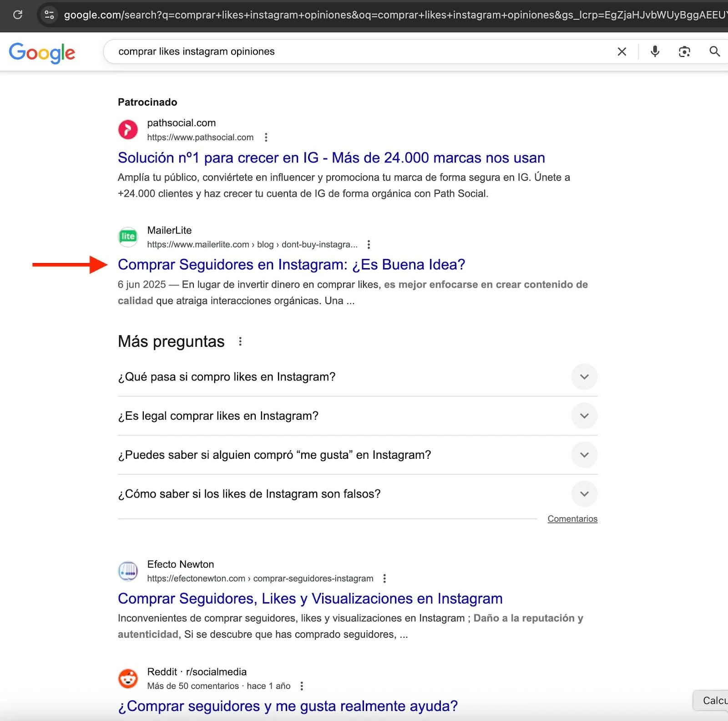Clear the search query with the X icon
This screenshot has height=721, width=728.
[622, 52]
